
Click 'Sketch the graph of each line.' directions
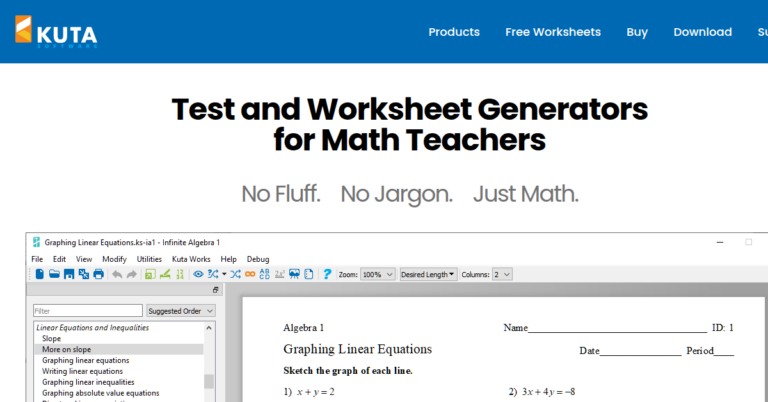click(x=348, y=371)
